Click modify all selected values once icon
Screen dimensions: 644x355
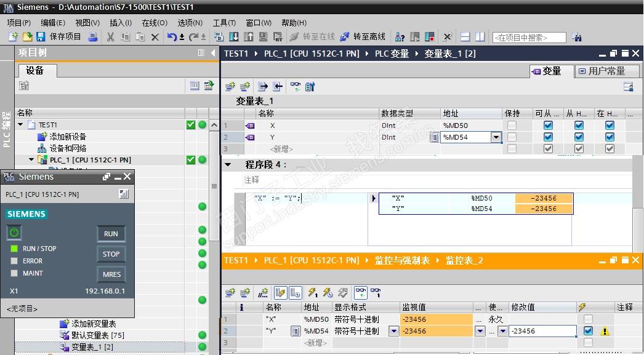coord(313,293)
